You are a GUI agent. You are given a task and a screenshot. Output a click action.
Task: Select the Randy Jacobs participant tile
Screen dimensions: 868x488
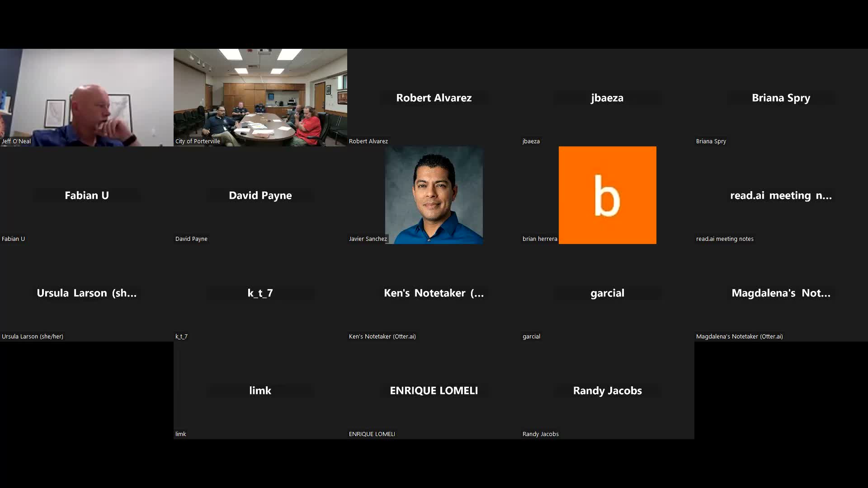607,390
